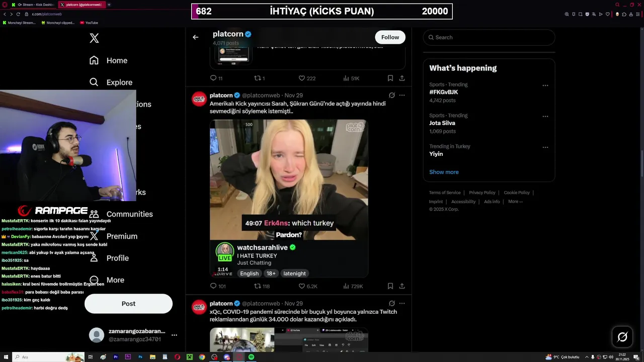Open a new browser tab
The width and height of the screenshot is (644, 362).
109,5
